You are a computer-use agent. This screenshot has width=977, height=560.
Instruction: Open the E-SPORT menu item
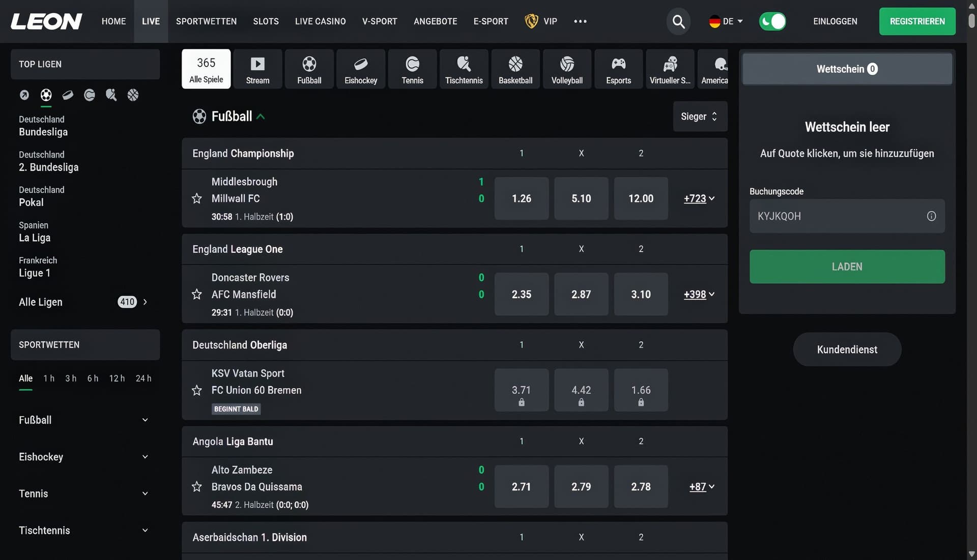pyautogui.click(x=491, y=21)
